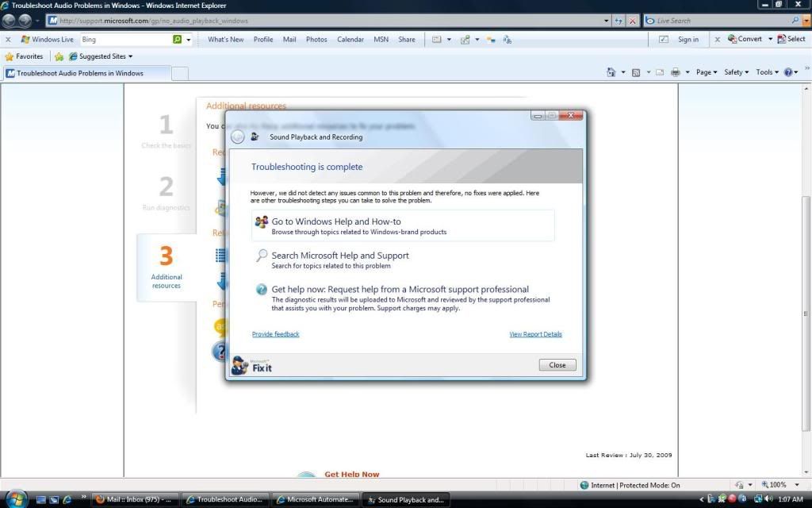Click the Favorites button label

tap(29, 56)
